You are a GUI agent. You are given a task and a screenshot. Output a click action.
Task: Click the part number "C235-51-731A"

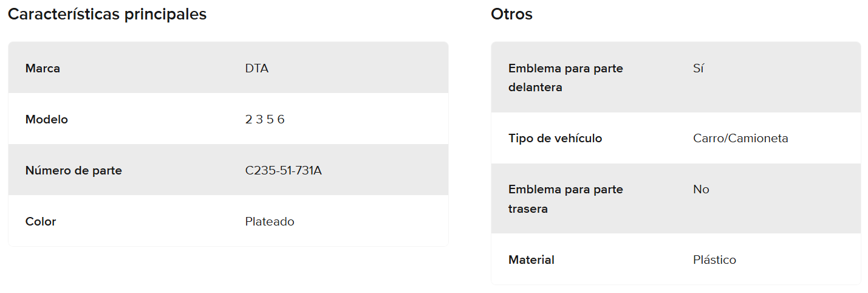pyautogui.click(x=283, y=170)
